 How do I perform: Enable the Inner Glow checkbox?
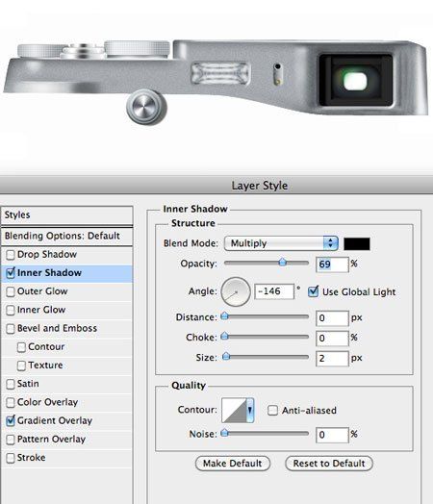(11, 310)
